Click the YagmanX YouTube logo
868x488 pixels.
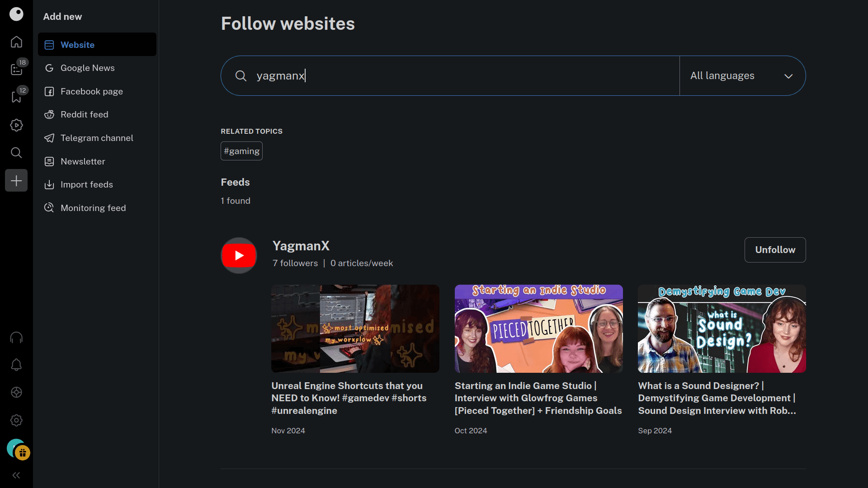239,255
